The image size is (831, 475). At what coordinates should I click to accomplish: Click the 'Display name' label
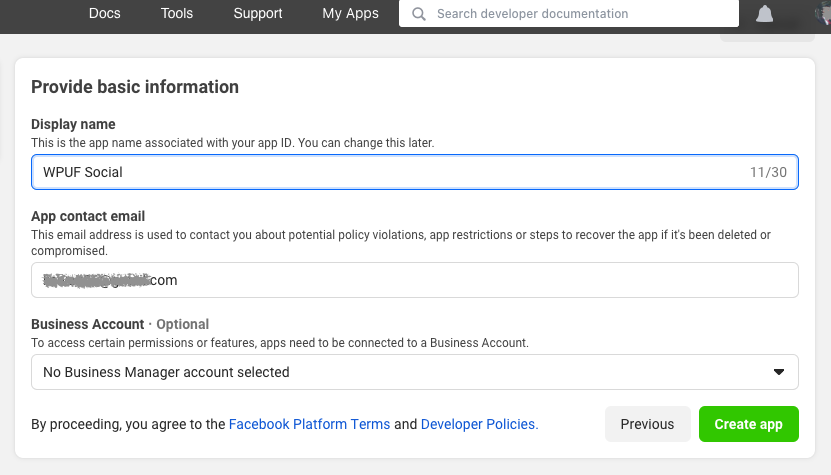tap(73, 124)
